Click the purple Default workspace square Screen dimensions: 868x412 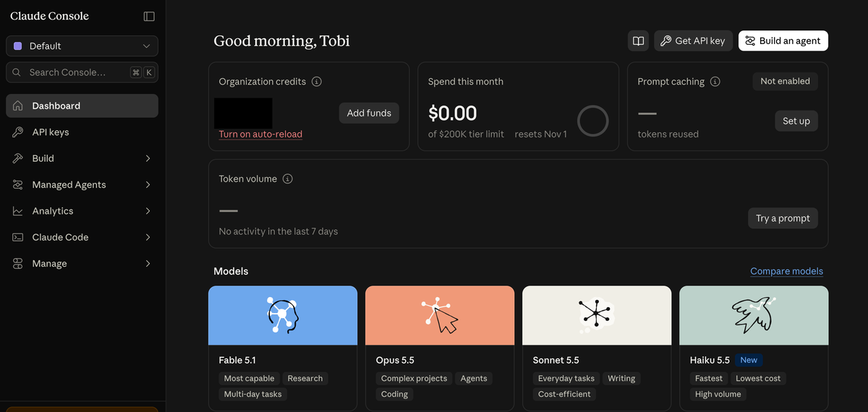pyautogui.click(x=18, y=46)
